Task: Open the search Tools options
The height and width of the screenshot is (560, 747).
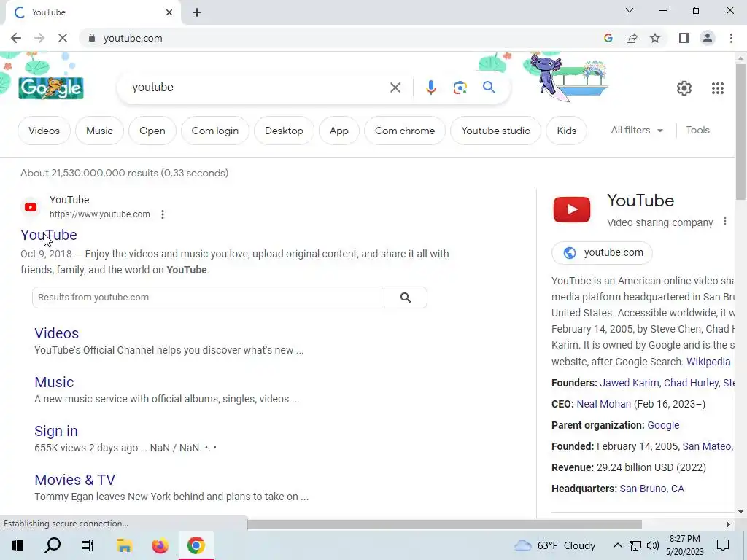Action: [x=697, y=130]
